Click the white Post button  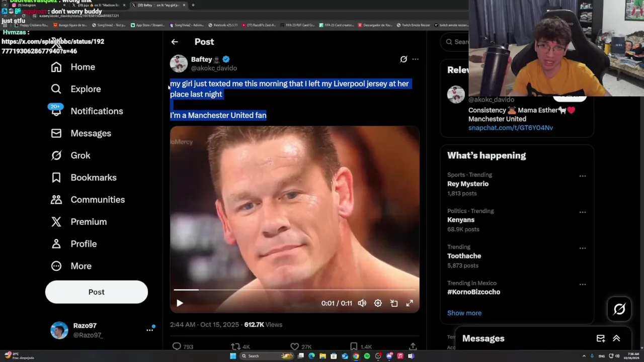tap(97, 292)
